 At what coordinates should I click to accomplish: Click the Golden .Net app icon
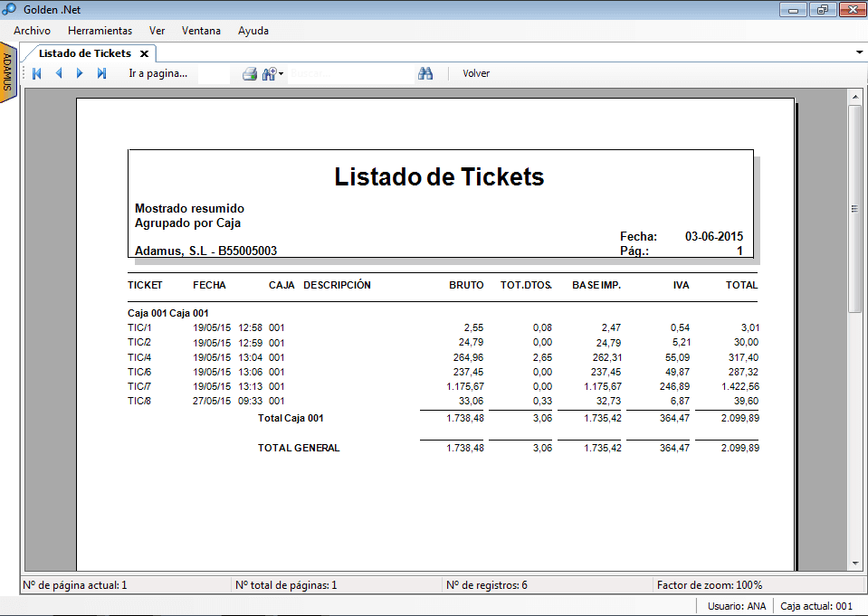click(10, 9)
